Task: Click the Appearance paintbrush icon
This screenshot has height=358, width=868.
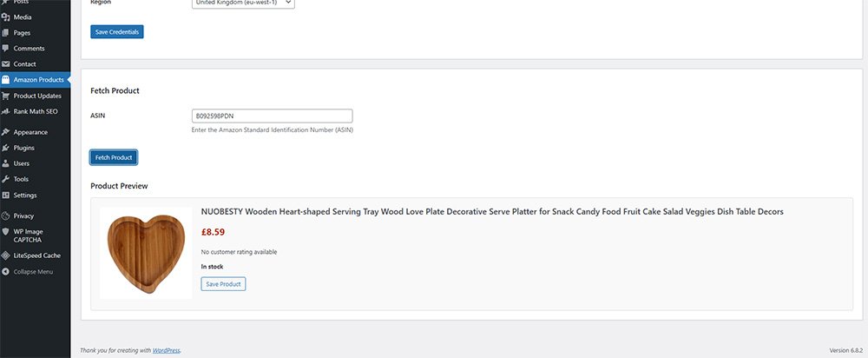Action: pyautogui.click(x=6, y=132)
